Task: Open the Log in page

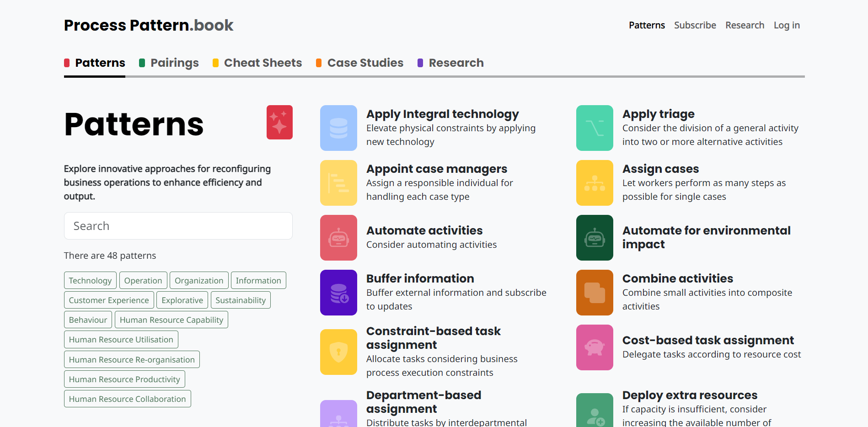Action: point(786,25)
